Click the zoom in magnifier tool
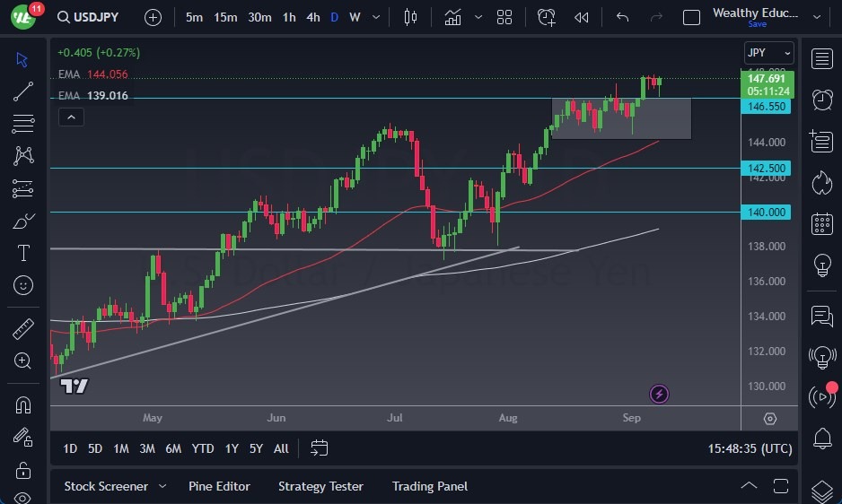842x504 pixels. point(23,361)
